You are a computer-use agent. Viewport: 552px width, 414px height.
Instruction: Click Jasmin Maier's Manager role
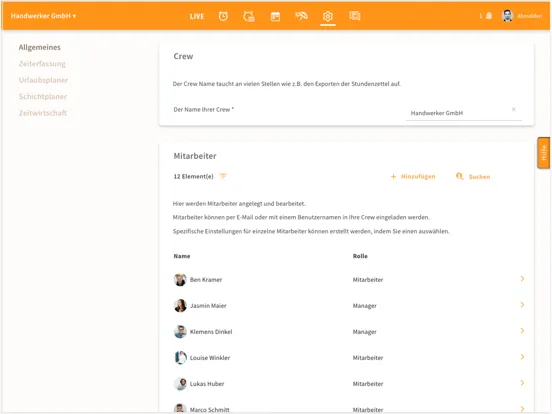coord(365,306)
